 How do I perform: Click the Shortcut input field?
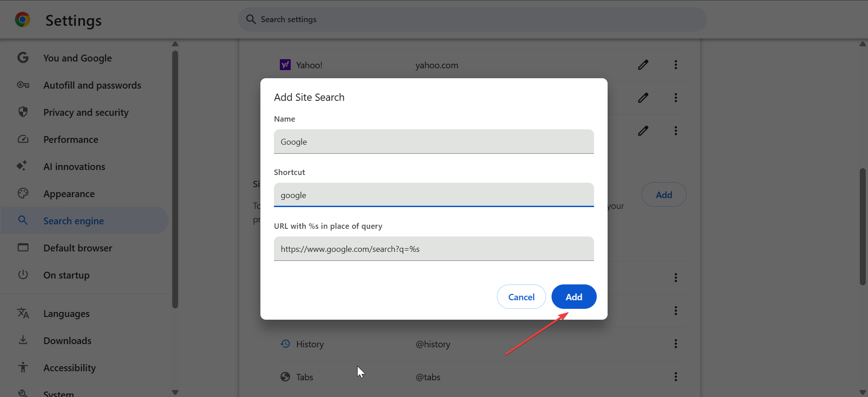[434, 195]
